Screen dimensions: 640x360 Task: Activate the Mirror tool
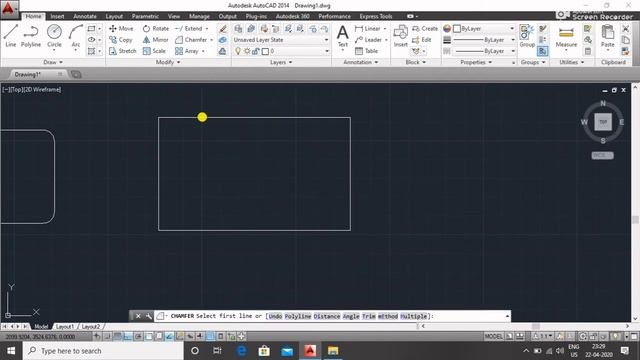156,40
